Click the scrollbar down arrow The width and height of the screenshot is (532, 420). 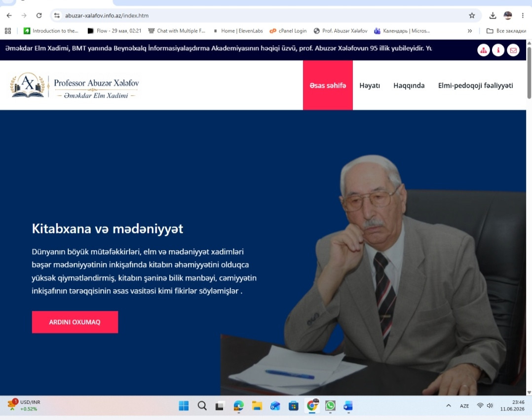pos(529,392)
